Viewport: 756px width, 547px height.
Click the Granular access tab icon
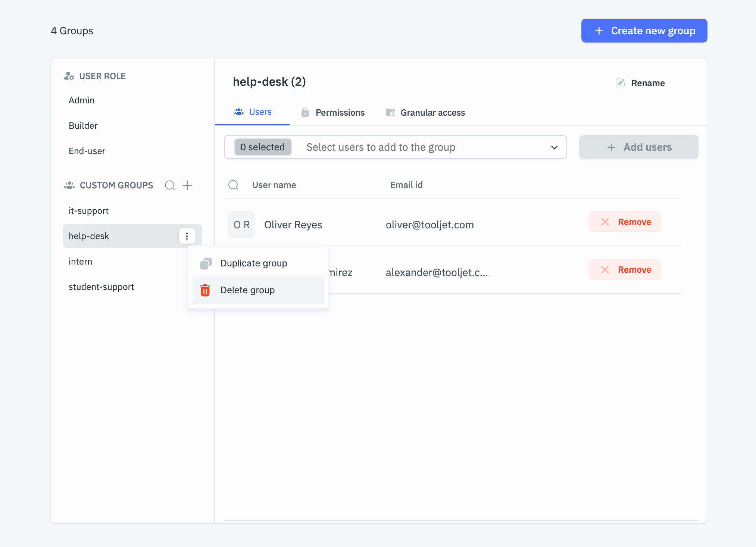390,112
